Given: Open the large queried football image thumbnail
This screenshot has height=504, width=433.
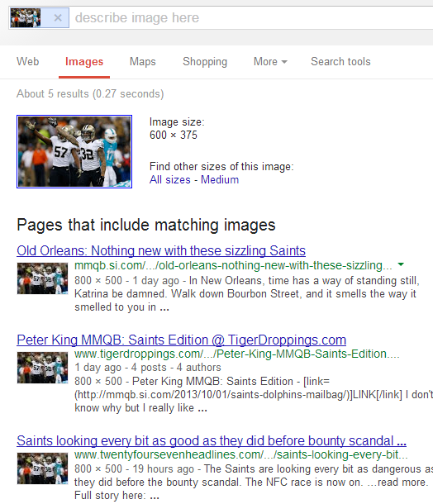Looking at the screenshot, I should point(74,151).
